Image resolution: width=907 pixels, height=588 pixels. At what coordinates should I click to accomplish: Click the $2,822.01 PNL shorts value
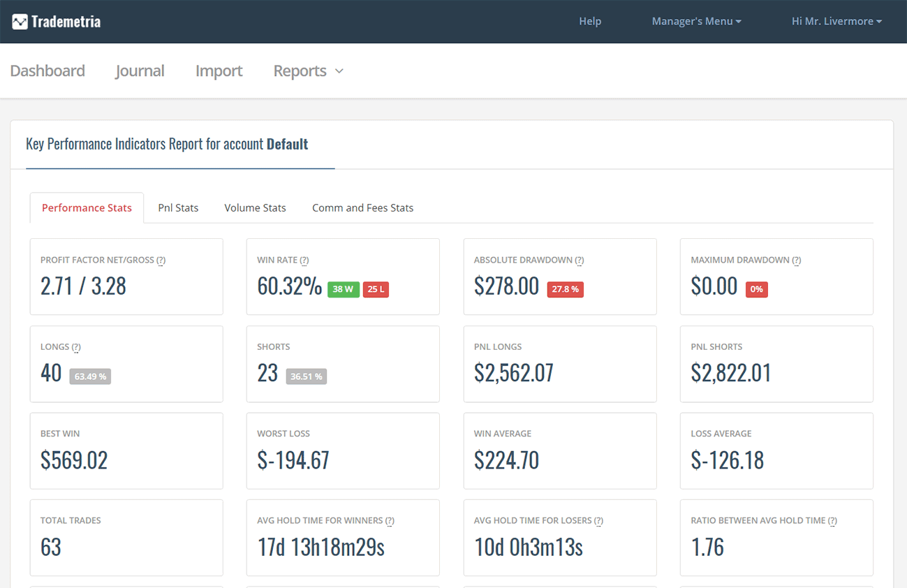[731, 373]
